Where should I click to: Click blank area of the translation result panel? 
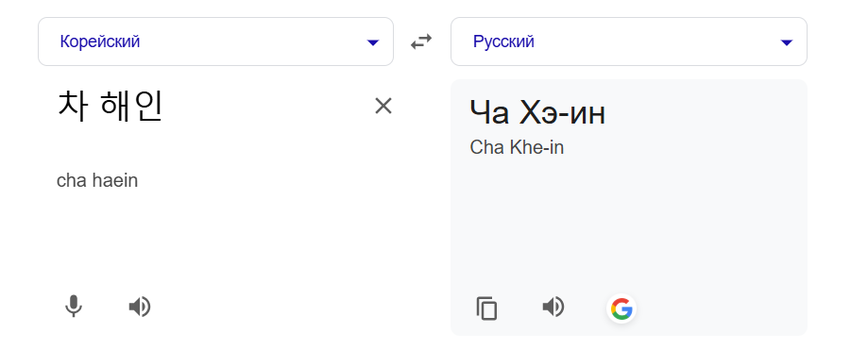coord(629,226)
